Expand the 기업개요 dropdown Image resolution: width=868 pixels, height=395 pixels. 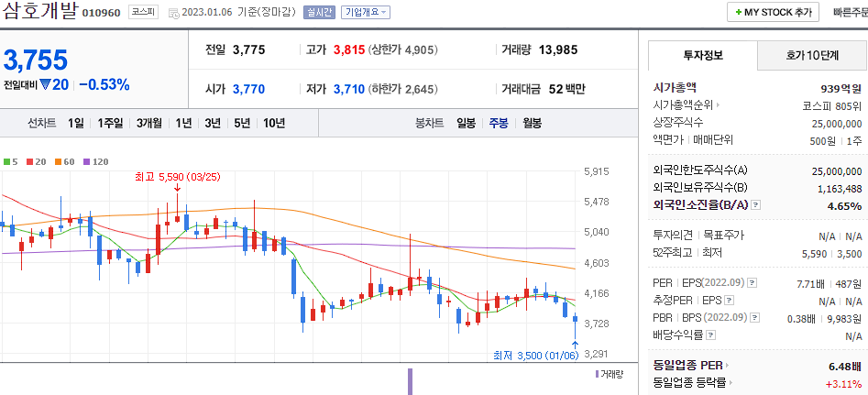[x=366, y=12]
